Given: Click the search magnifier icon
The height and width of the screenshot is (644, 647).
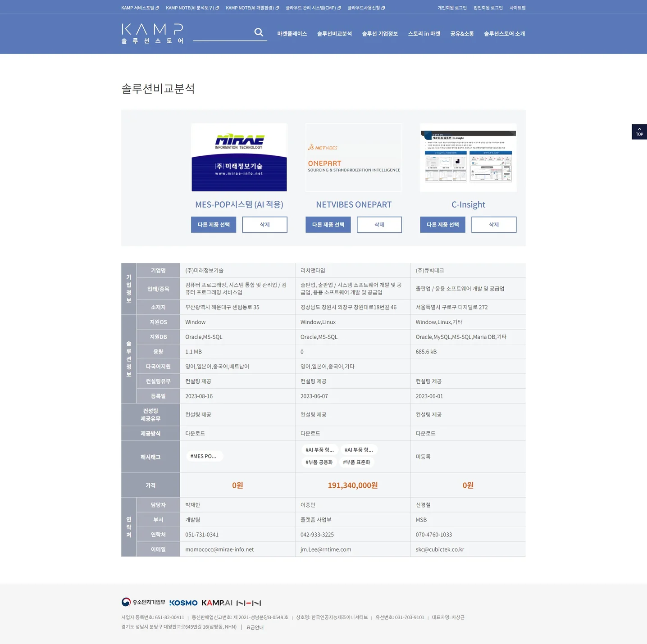Looking at the screenshot, I should pos(259,32).
